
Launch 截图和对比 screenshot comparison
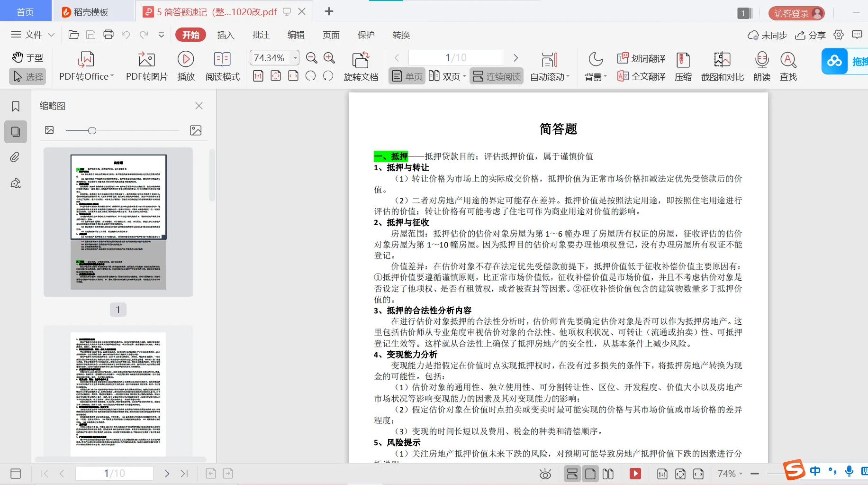722,66
